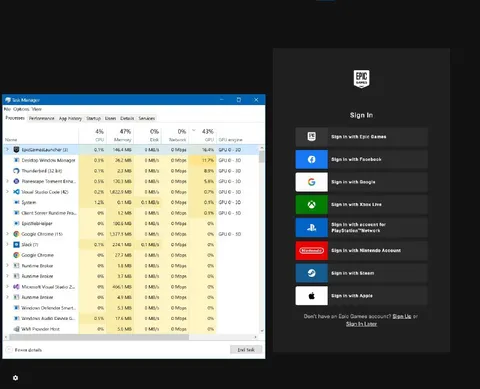Click the PlayStation logo sign-in tile
The image size is (480, 389).
(311, 228)
